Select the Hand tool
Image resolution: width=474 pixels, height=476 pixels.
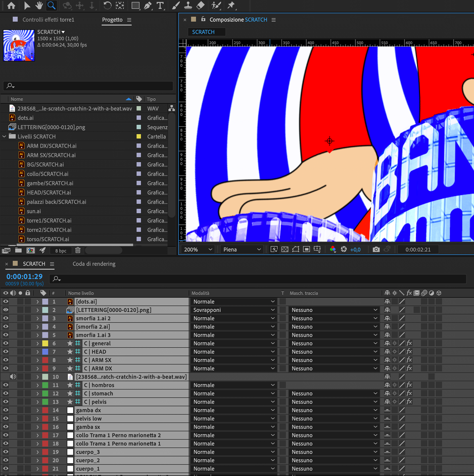(x=39, y=5)
